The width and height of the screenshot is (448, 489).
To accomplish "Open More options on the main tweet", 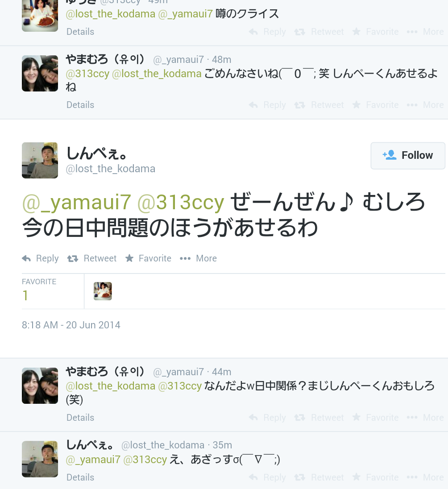I will tap(198, 258).
